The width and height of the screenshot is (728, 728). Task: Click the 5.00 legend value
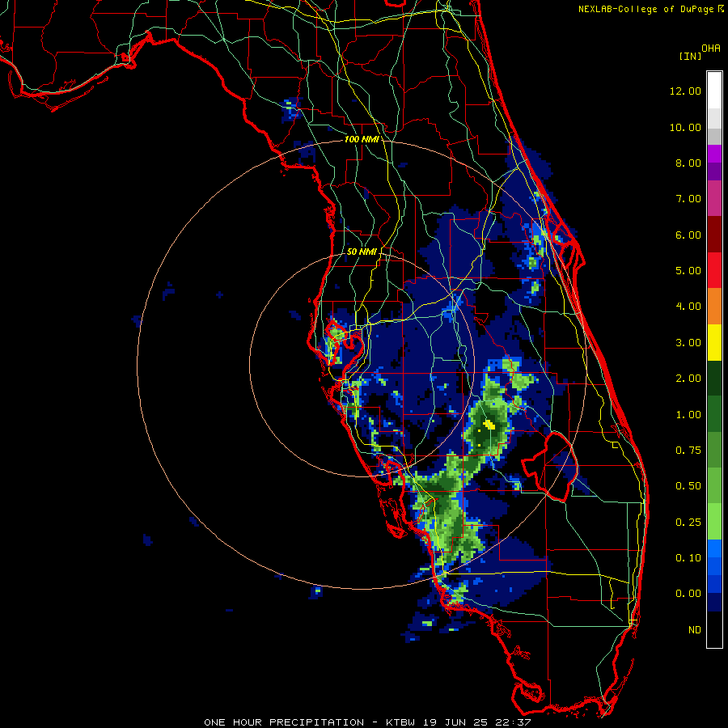pyautogui.click(x=688, y=271)
